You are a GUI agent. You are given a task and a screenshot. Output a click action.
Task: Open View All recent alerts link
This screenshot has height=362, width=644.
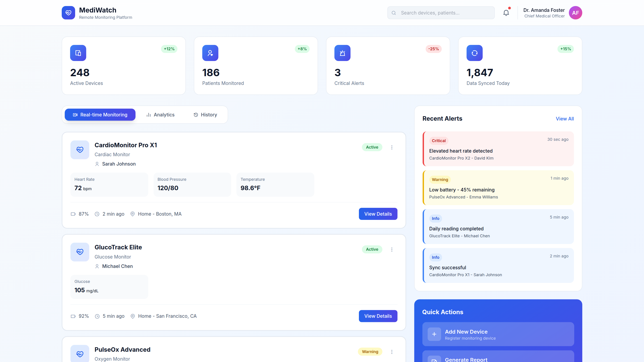pyautogui.click(x=564, y=119)
